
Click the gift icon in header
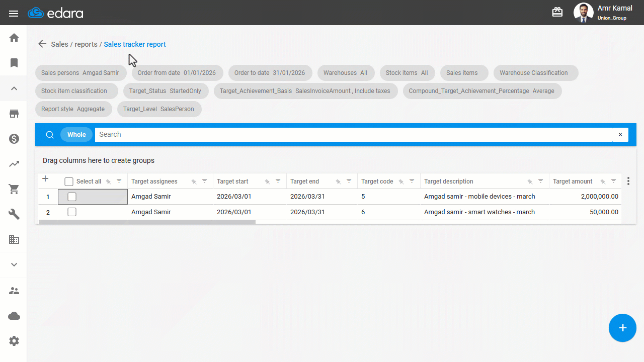pyautogui.click(x=557, y=12)
